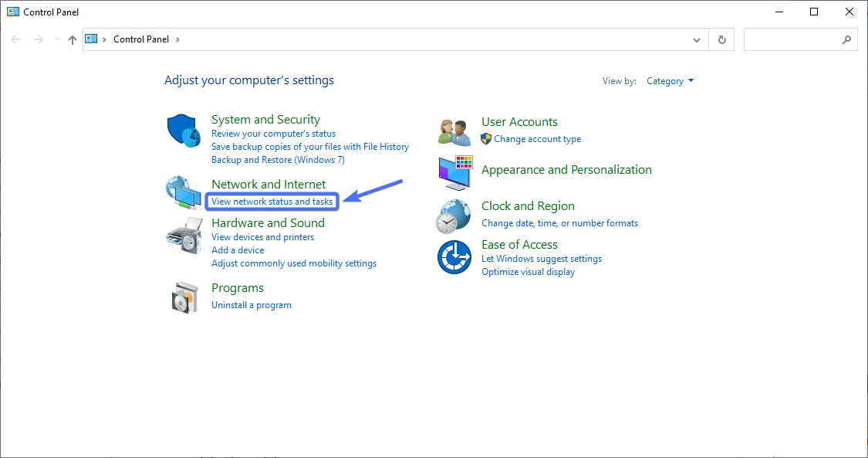The height and width of the screenshot is (458, 868).
Task: Expand the address bar history dropdown
Action: pos(697,40)
